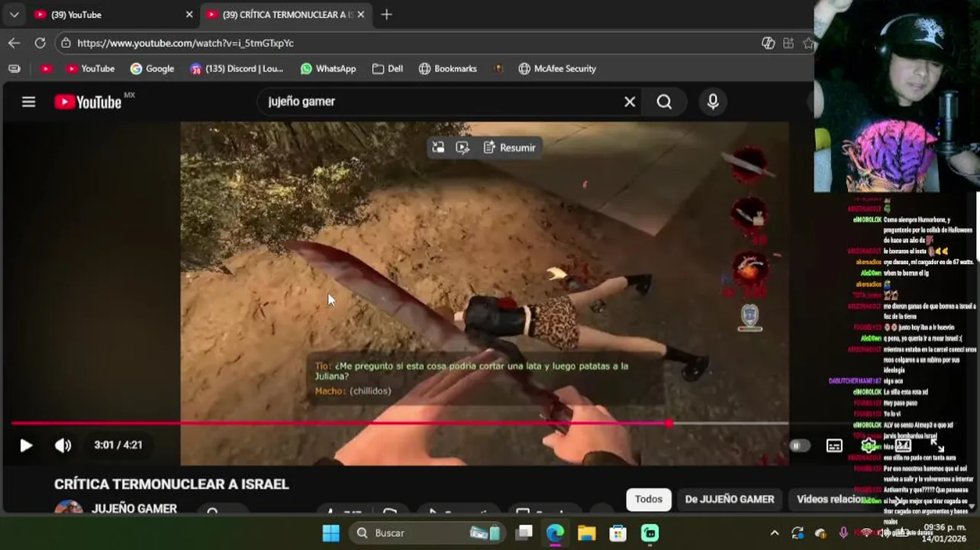Image resolution: width=980 pixels, height=550 pixels.
Task: Click the red scrubber handle on progress bar
Action: point(669,423)
